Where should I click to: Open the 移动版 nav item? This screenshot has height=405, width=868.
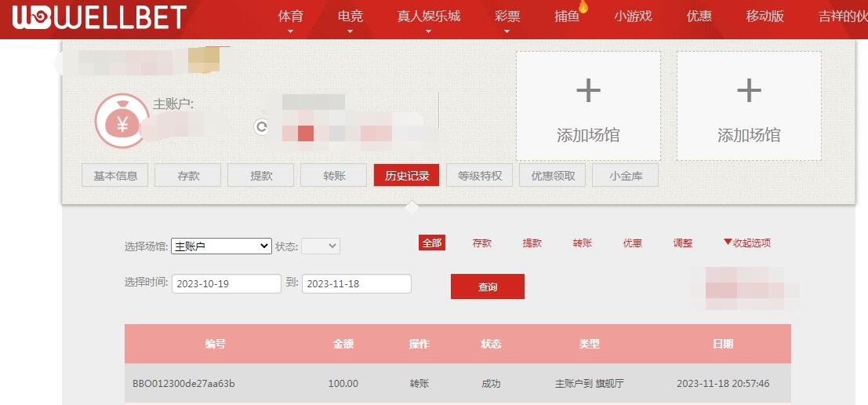pos(765,16)
